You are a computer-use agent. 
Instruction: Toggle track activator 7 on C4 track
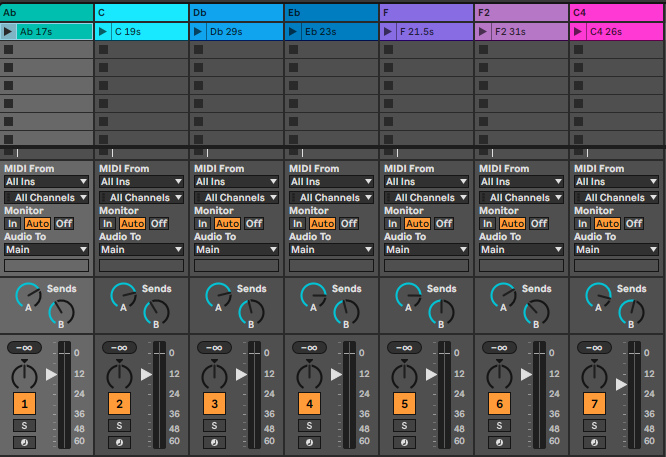594,403
